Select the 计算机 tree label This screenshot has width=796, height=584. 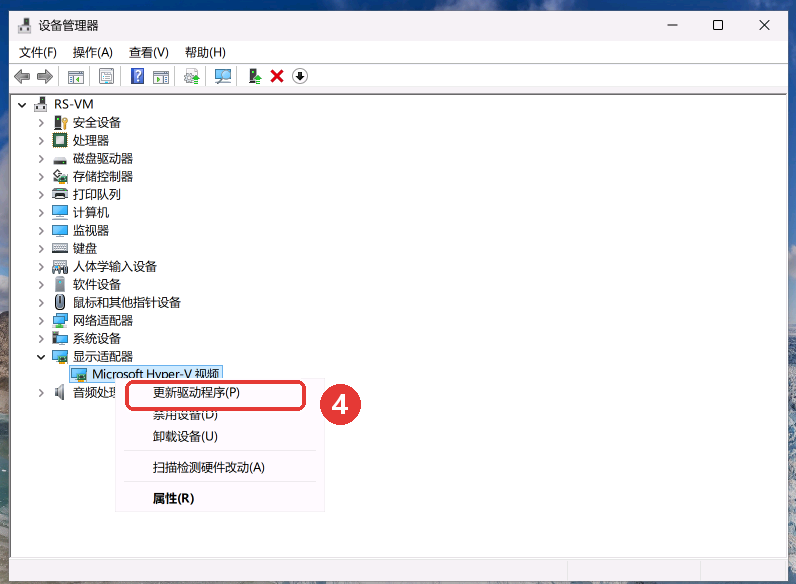pyautogui.click(x=91, y=212)
